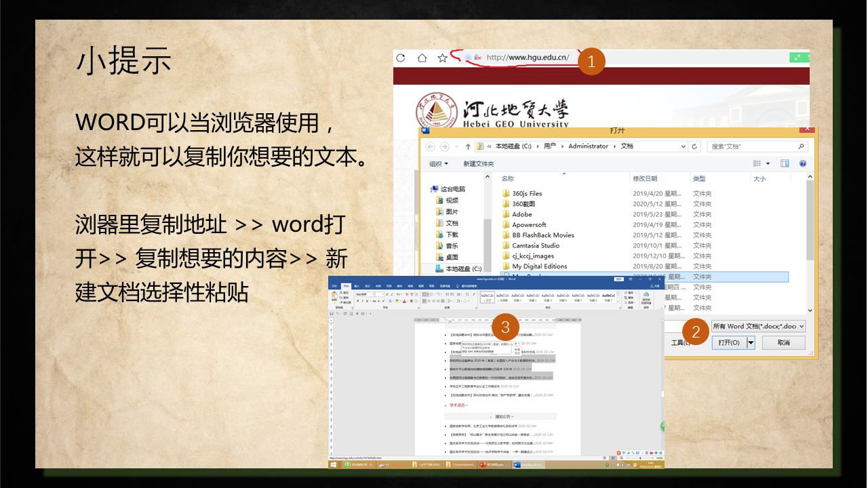Select the Camtasia Studio folder icon
Viewport: 868px width, 488px height.
(506, 245)
